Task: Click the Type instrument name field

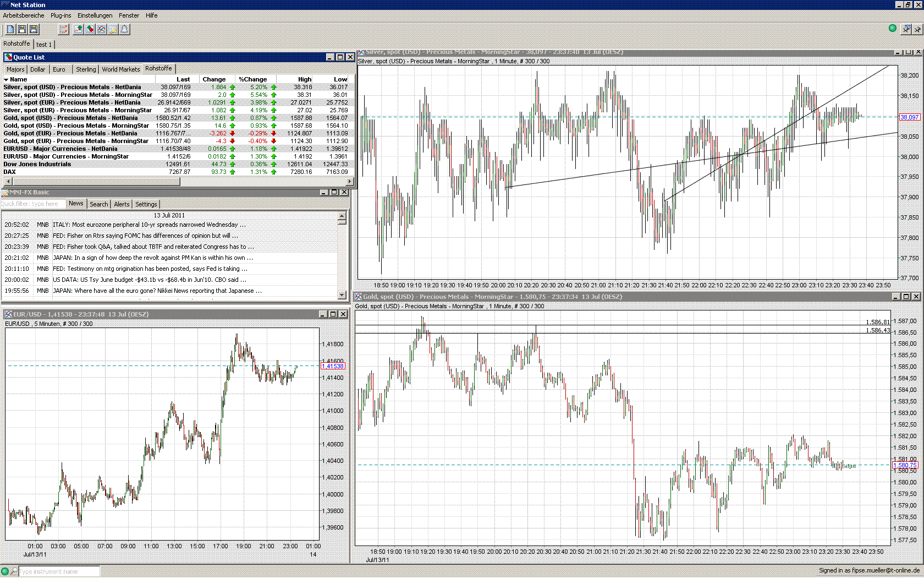Action: click(59, 571)
